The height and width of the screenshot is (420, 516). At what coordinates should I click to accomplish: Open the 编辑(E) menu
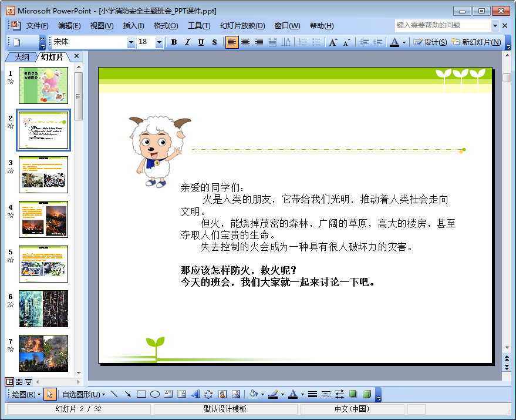pyautogui.click(x=69, y=26)
